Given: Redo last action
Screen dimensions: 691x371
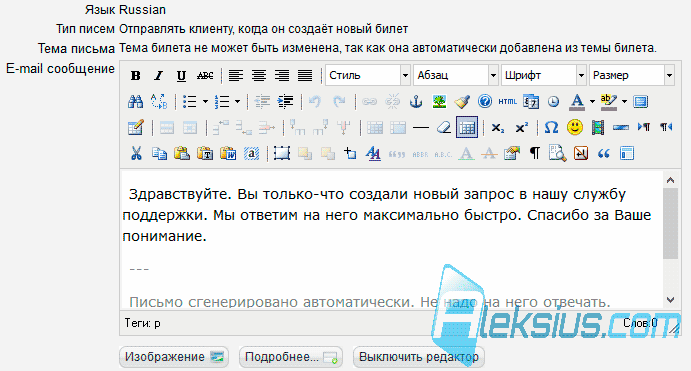Looking at the screenshot, I should tap(339, 102).
